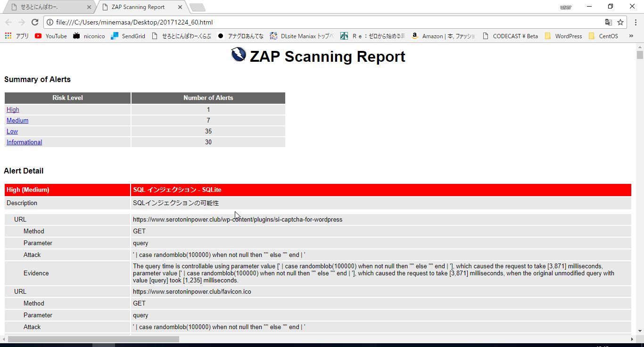Click the Risk Level column header
644x347 pixels.
[67, 98]
